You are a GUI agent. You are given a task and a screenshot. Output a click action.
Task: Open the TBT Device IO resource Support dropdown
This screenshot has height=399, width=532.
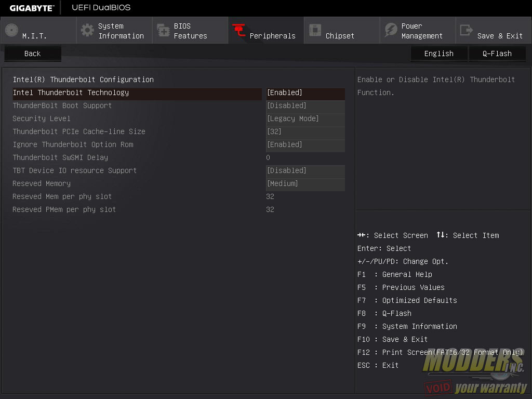(x=305, y=170)
